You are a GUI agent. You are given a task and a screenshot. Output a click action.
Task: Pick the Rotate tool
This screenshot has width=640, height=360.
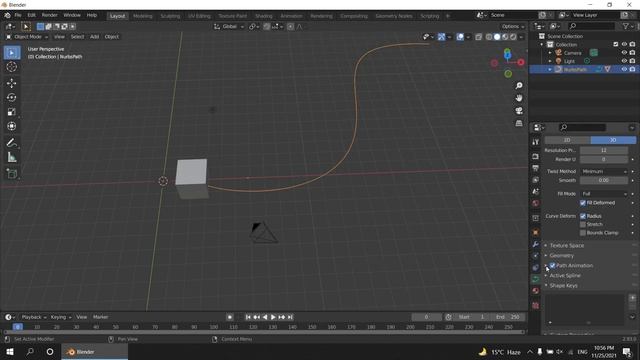tap(12, 98)
